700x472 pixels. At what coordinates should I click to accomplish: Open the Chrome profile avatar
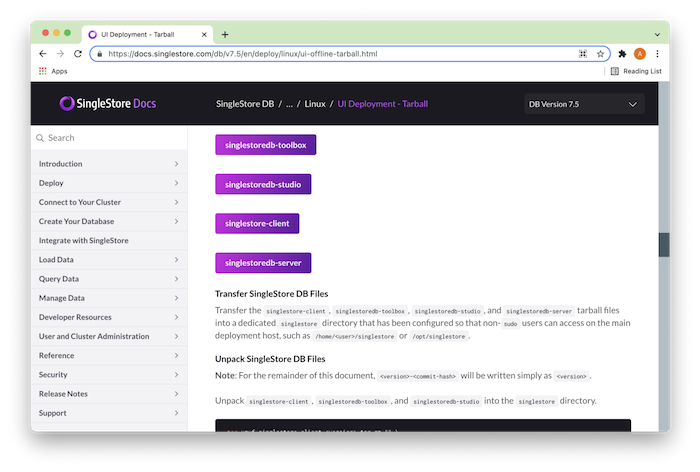pos(640,54)
